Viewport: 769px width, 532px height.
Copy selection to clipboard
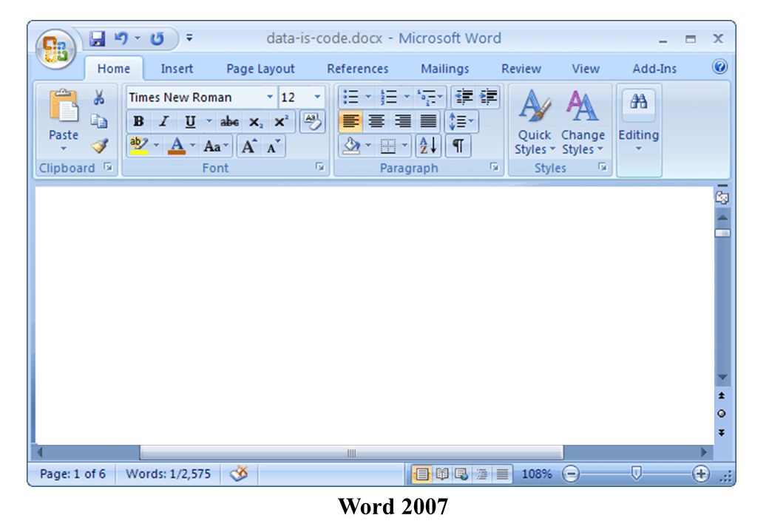99,121
